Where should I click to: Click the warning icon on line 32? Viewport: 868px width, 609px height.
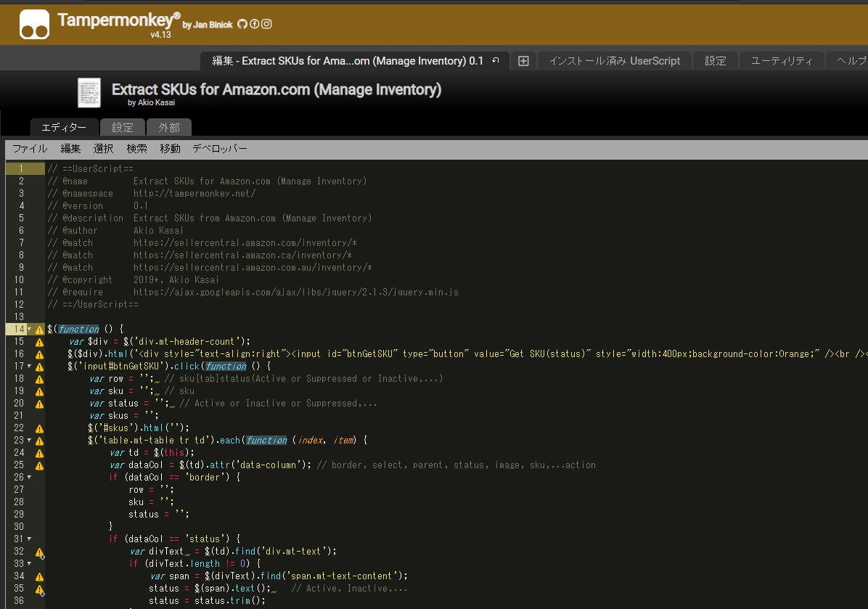pyautogui.click(x=39, y=552)
